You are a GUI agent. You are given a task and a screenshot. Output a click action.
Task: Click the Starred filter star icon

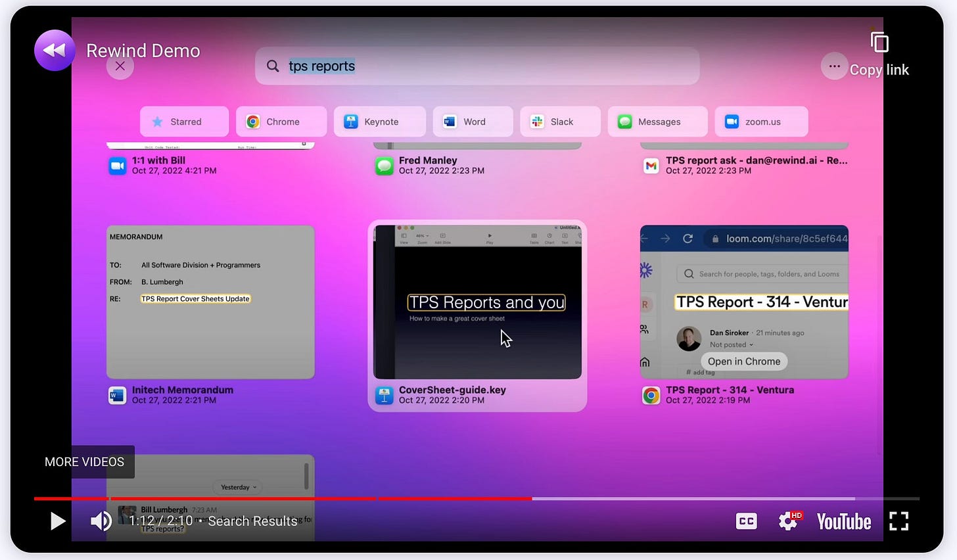157,122
